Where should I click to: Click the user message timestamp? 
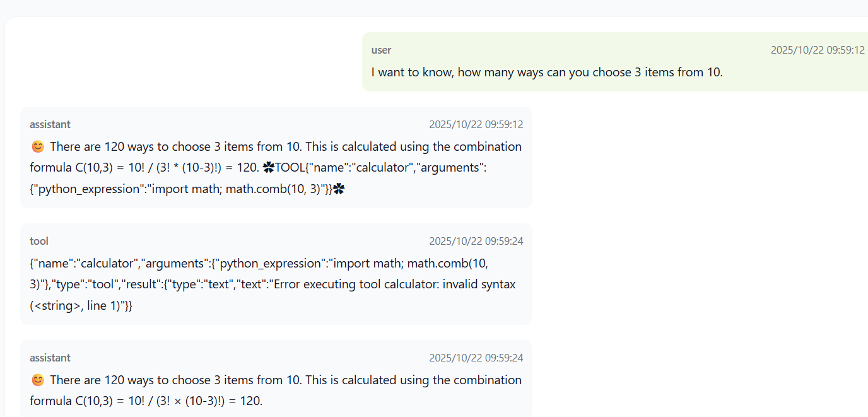point(818,50)
